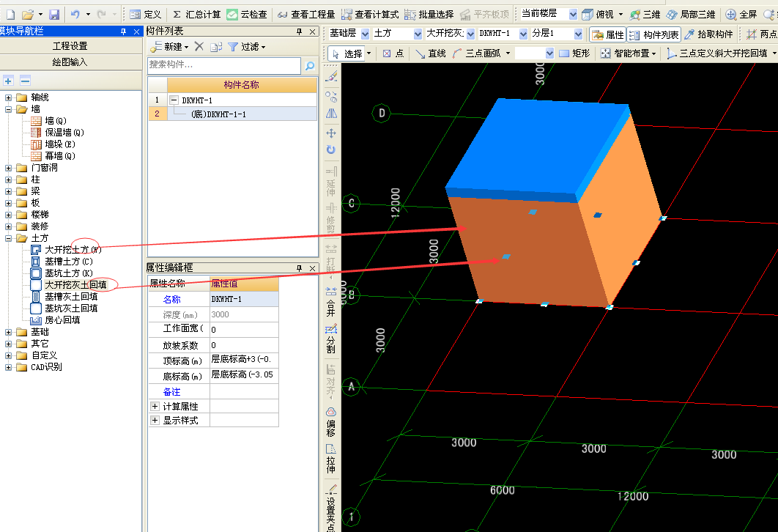This screenshot has height=532, width=778.
Task: Toggle the 构件列表 component list button
Action: (x=653, y=34)
